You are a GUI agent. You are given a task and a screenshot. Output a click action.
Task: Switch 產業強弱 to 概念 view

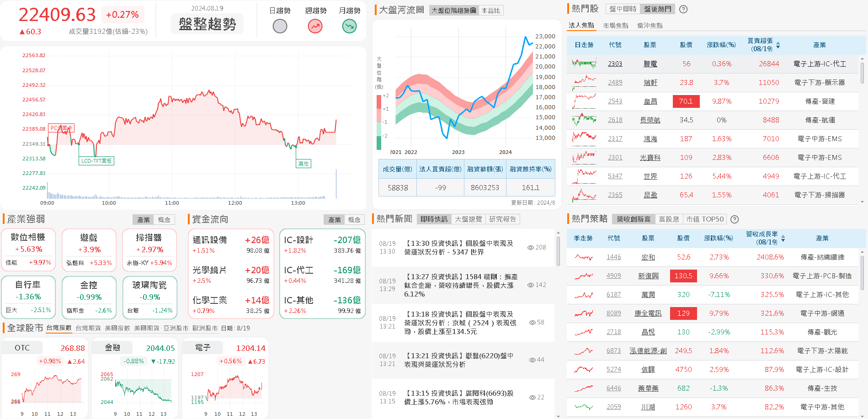click(x=164, y=220)
